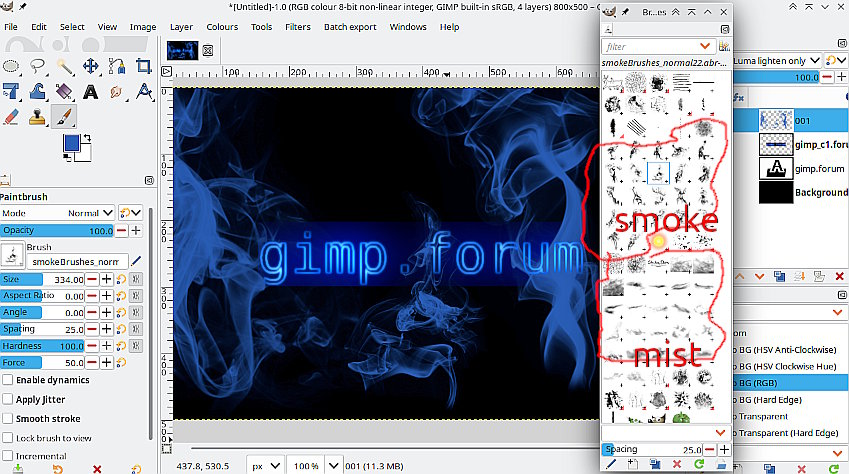The width and height of the screenshot is (849, 474).
Task: Raise layer with up arrow in Layers panel
Action: click(740, 276)
